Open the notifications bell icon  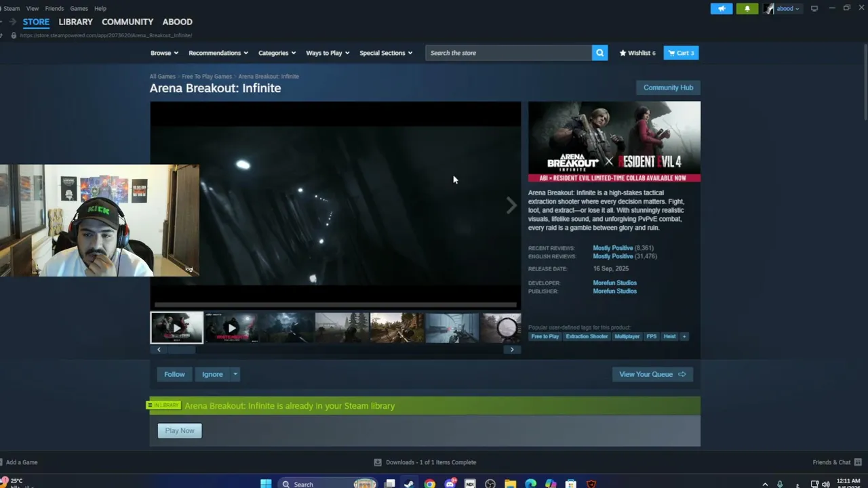[747, 9]
